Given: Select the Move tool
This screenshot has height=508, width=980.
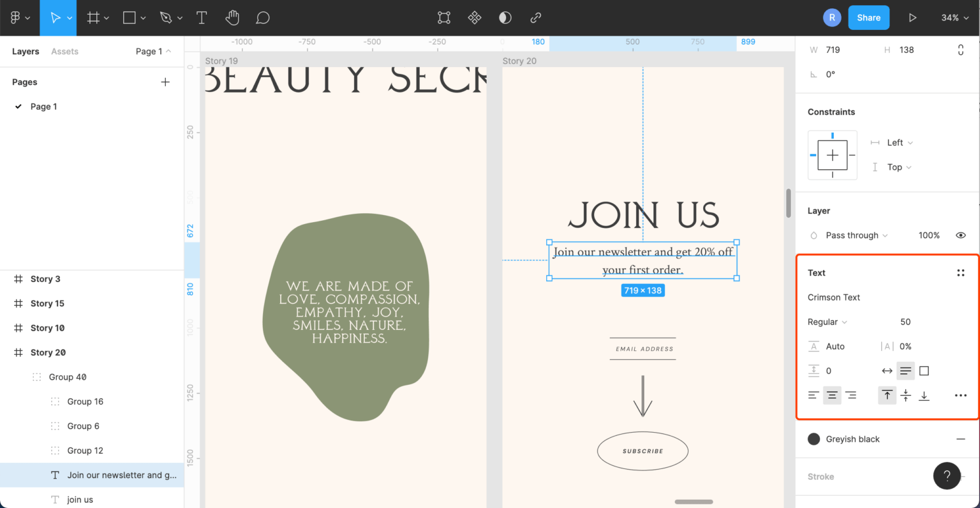Looking at the screenshot, I should (x=54, y=18).
